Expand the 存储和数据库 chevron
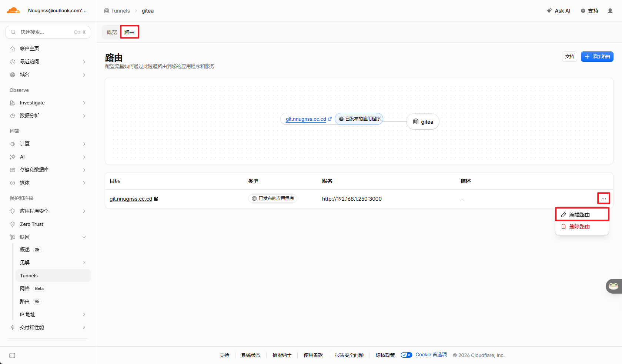This screenshot has width=622, height=364. 84,170
